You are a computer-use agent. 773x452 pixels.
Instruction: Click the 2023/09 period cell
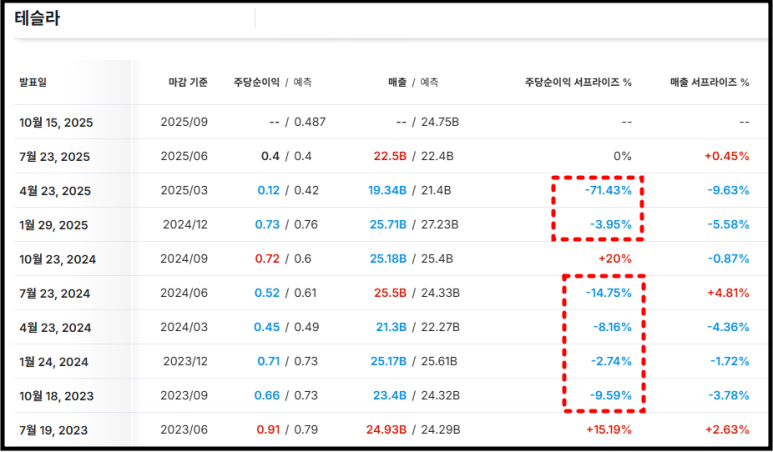click(184, 395)
